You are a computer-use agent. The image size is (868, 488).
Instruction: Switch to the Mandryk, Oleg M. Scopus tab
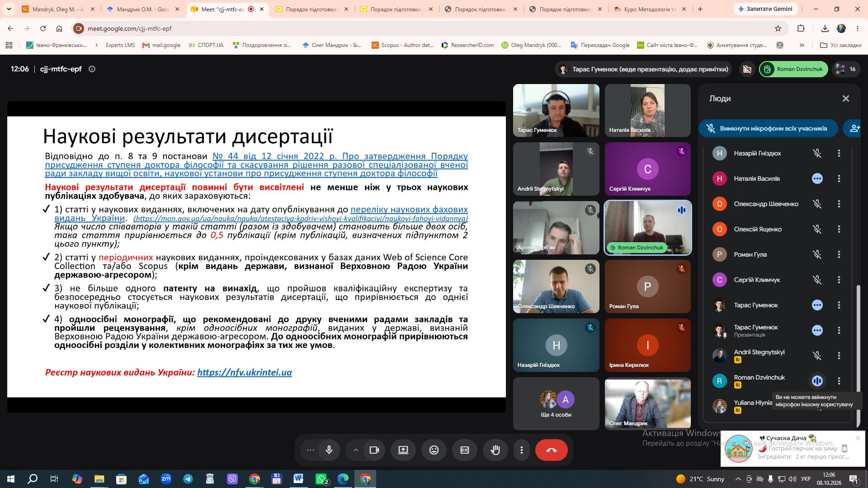(x=58, y=9)
